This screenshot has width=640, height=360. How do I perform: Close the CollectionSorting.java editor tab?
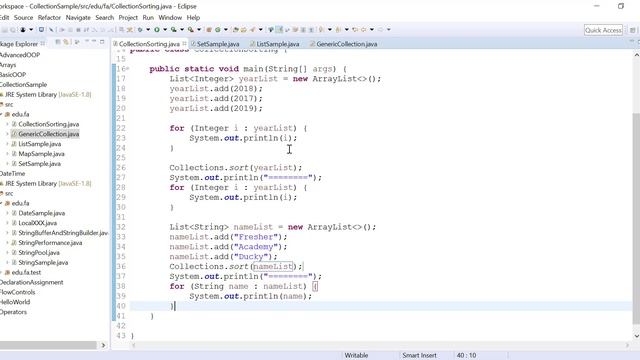[184, 44]
